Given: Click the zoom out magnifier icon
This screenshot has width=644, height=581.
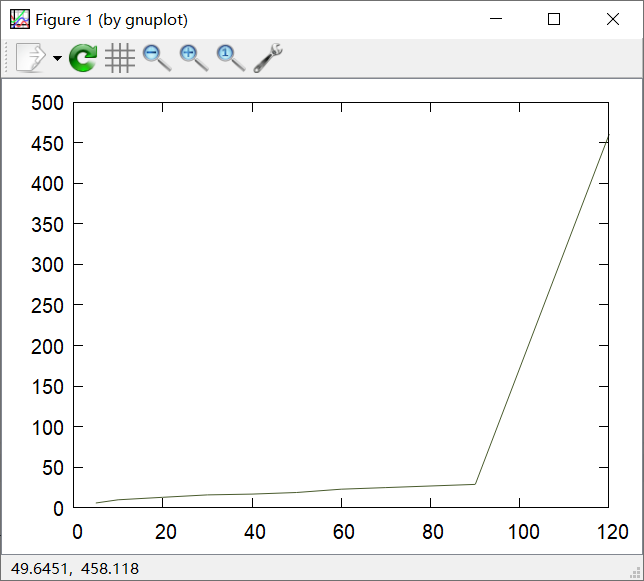Looking at the screenshot, I should 157,58.
